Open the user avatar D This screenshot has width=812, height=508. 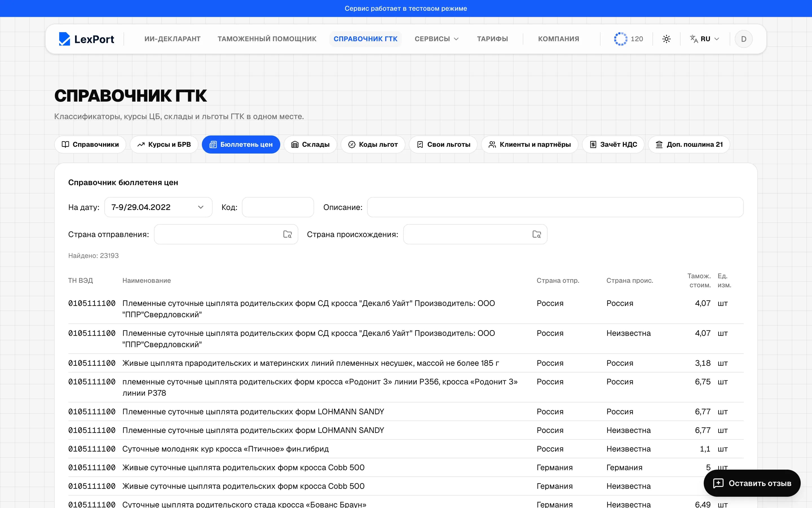(x=743, y=39)
